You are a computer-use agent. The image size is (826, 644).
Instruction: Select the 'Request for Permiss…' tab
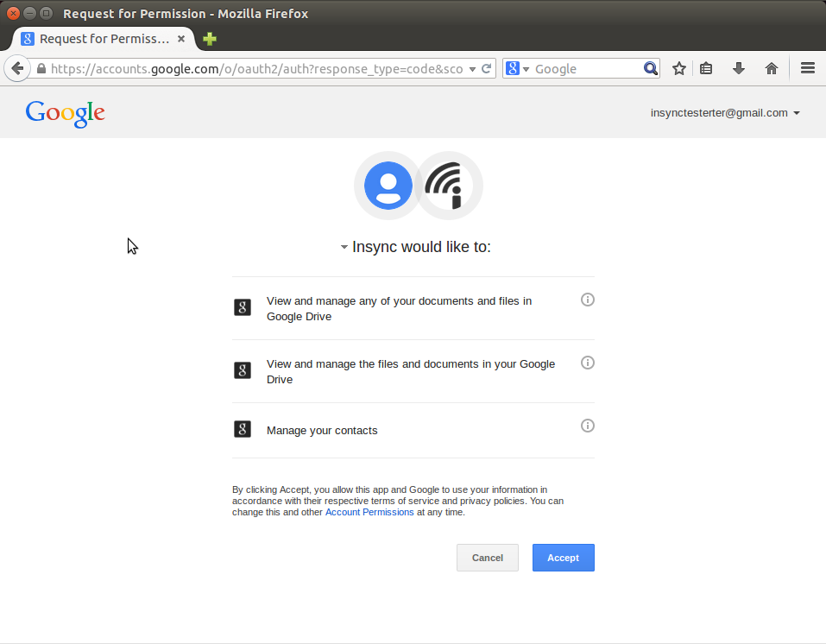[x=104, y=39]
